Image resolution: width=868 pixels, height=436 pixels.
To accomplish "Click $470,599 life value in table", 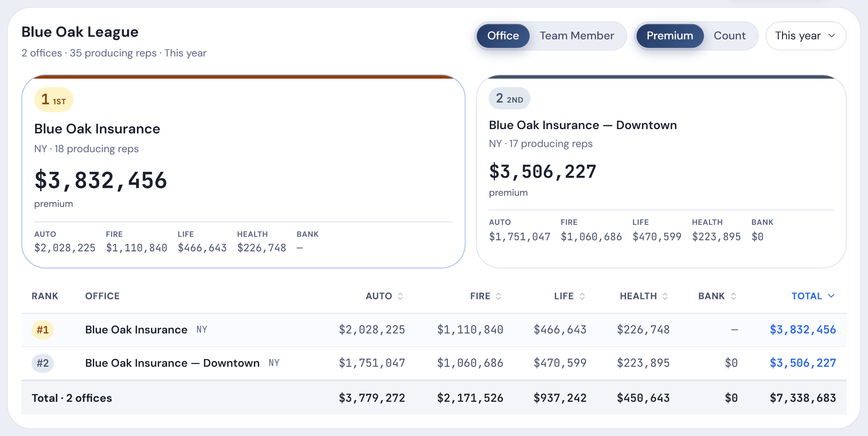I will tap(560, 363).
